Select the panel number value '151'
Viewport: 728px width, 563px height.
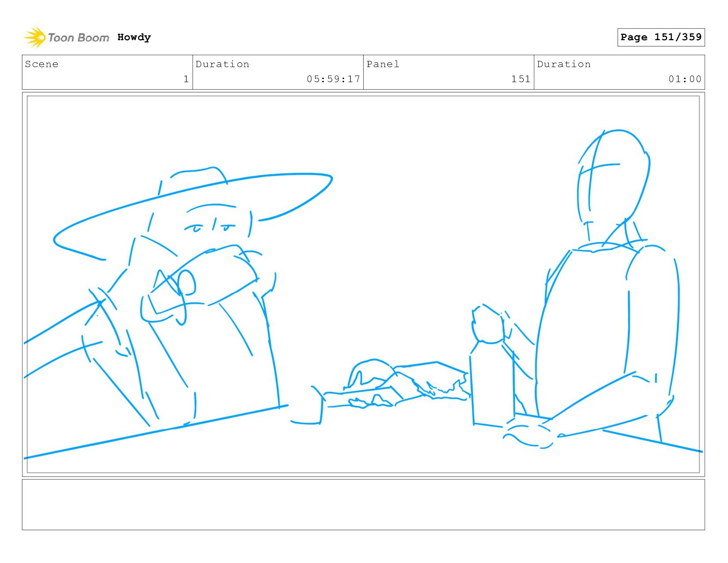(521, 79)
